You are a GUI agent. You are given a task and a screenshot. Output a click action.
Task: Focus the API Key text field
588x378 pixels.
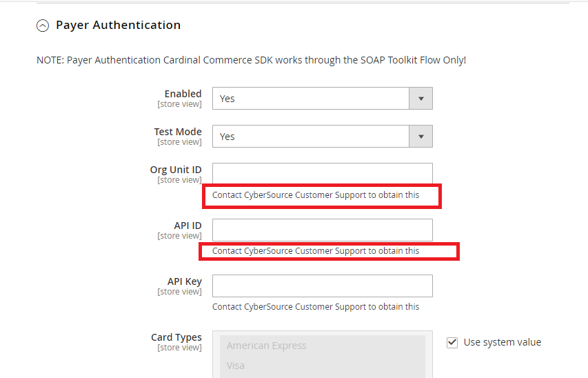click(x=322, y=286)
